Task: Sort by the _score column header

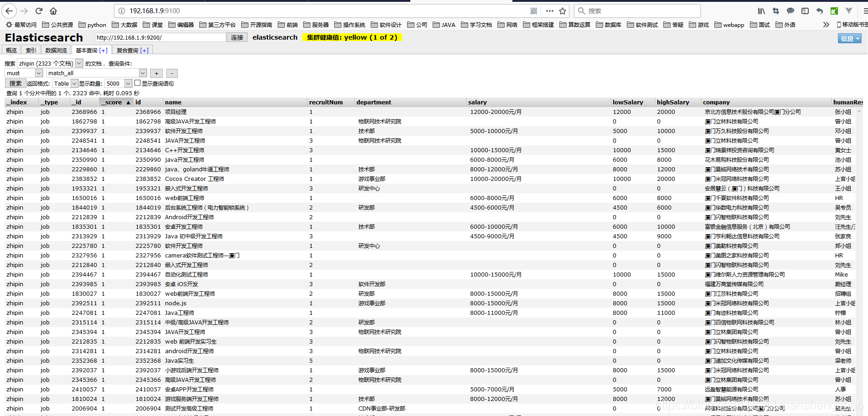Action: 115,102
